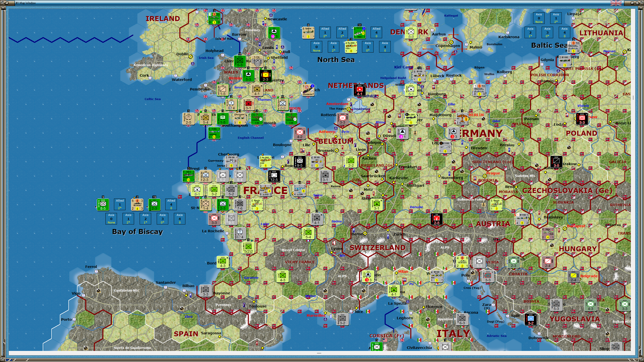
Task: Click the Allied 1 sea box in North Sea
Action: pyautogui.click(x=325, y=33)
